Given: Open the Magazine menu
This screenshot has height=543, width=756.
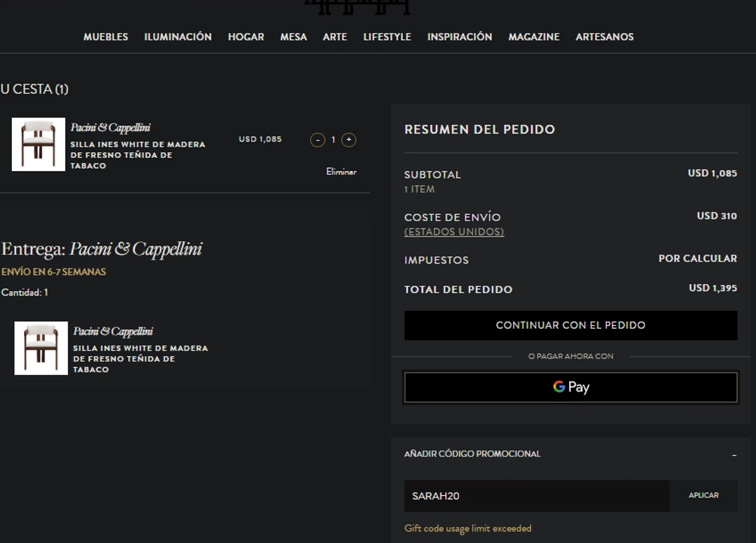Looking at the screenshot, I should [534, 37].
